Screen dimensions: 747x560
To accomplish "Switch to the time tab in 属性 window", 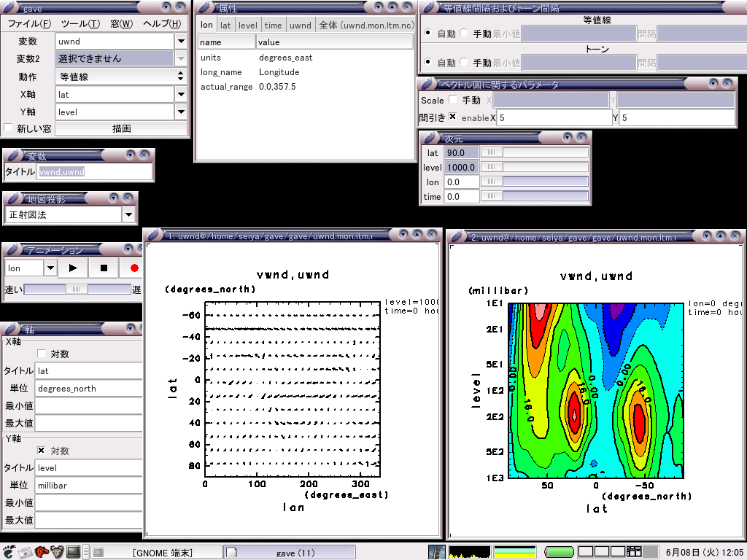I will point(273,26).
